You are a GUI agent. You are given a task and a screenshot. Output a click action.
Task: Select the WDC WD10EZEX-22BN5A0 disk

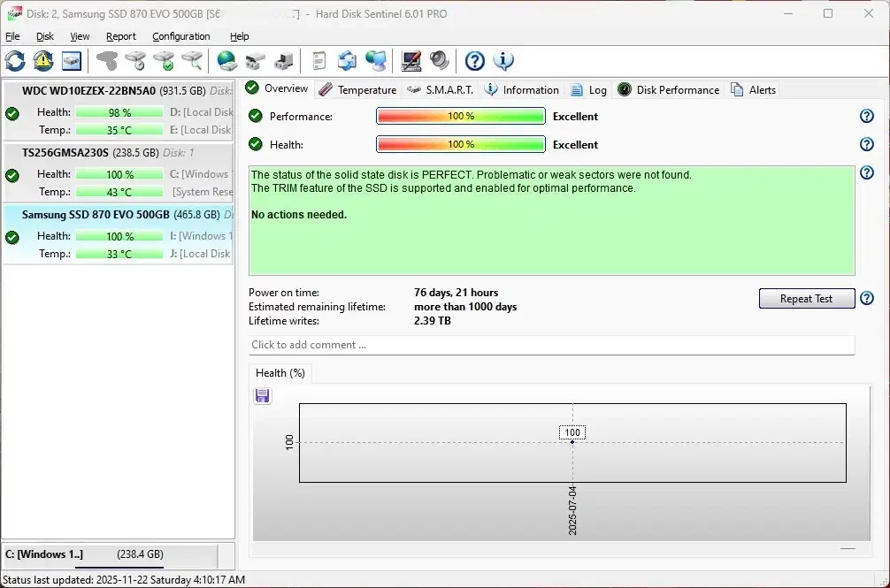(x=88, y=90)
